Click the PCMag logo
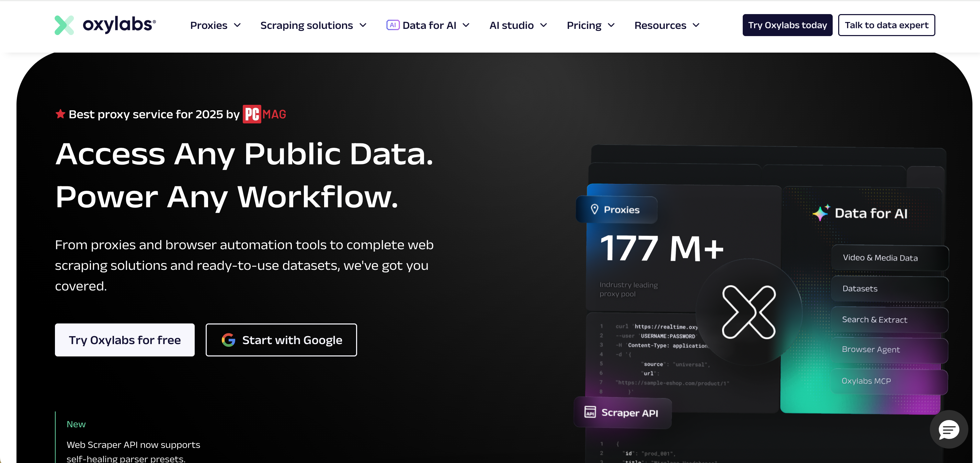 tap(264, 114)
